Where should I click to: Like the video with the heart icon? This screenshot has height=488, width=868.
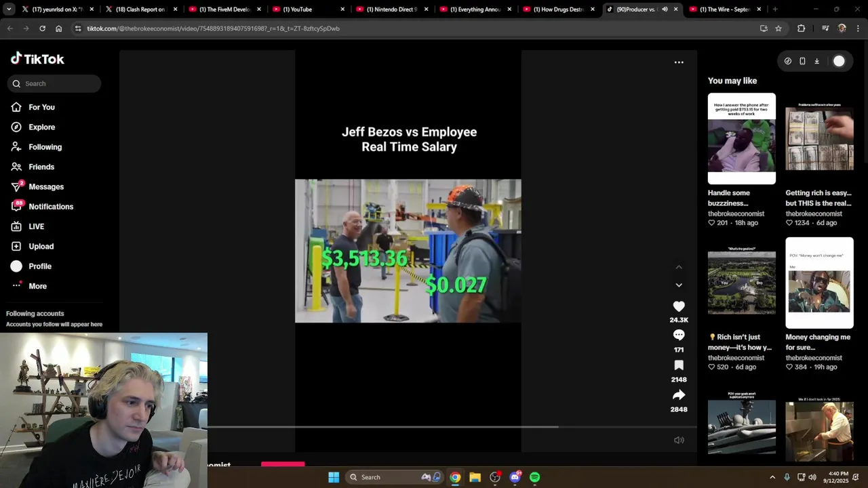pos(679,306)
